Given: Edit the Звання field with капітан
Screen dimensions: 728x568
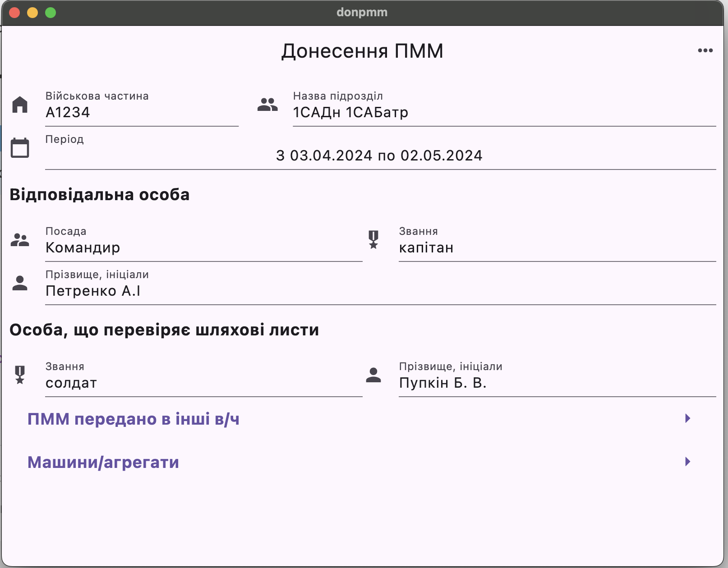Looking at the screenshot, I should [x=557, y=243].
